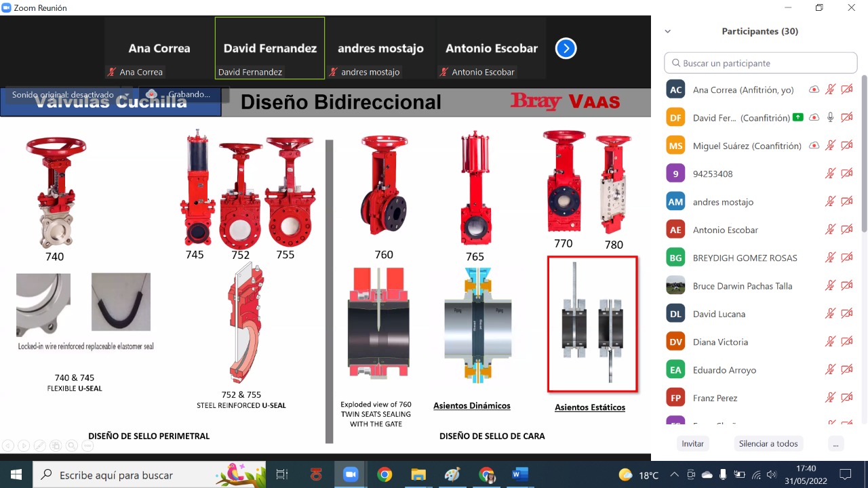This screenshot has height=488, width=868.
Task: Toggle andres mostajo's camera icon
Action: coord(846,201)
